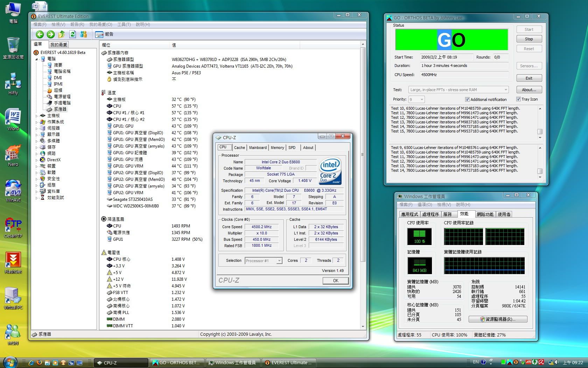Go back using EVEREST green back arrow
The width and height of the screenshot is (588, 368).
(40, 34)
